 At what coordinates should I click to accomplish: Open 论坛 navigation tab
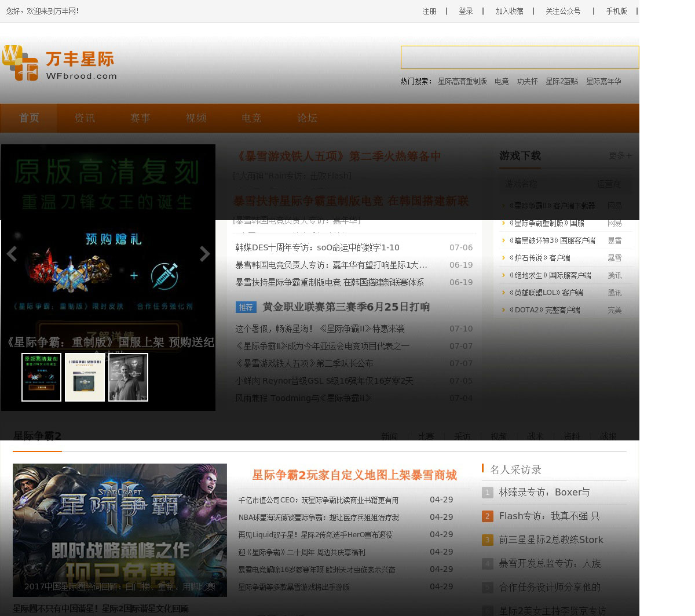(x=308, y=118)
